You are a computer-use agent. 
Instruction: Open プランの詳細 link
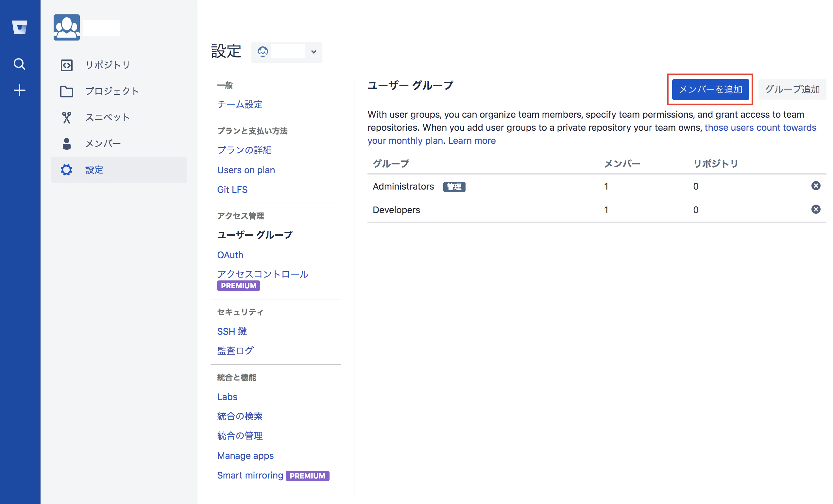tap(245, 150)
